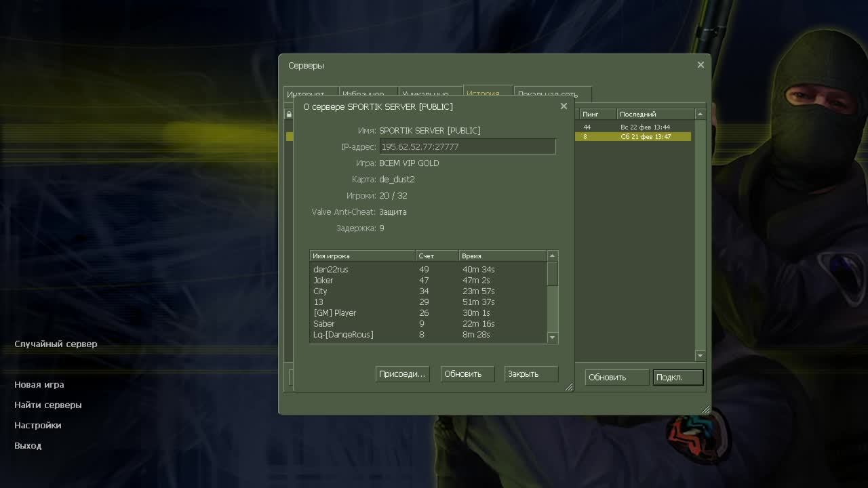Click the server name SPORTIK SERVER [PUBLIC]
This screenshot has height=488, width=868.
click(430, 131)
